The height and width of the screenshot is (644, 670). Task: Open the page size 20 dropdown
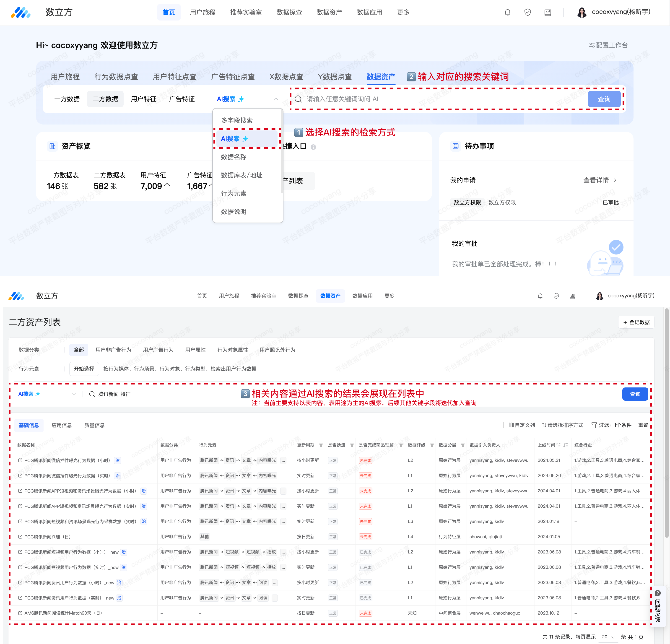(608, 637)
